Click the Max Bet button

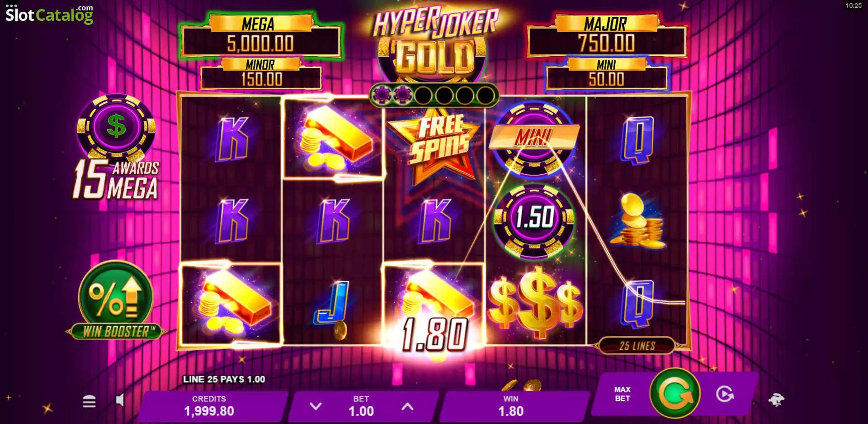click(622, 394)
